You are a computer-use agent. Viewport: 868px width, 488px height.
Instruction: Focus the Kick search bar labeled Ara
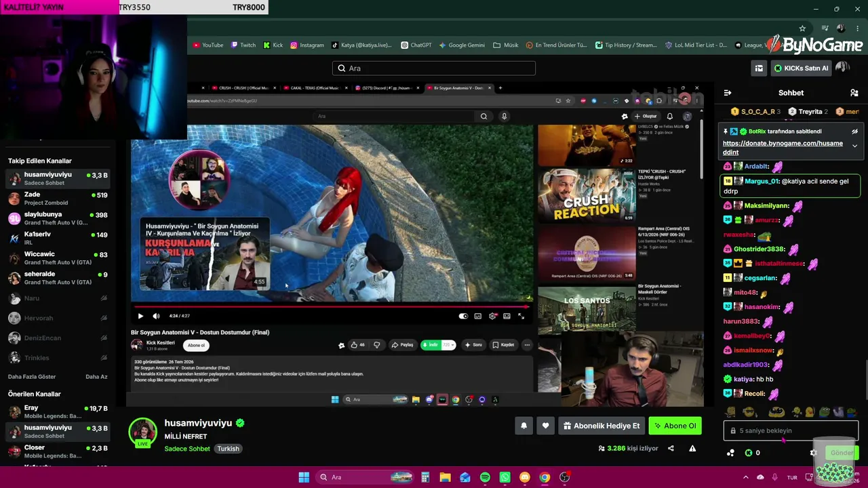[x=434, y=68]
